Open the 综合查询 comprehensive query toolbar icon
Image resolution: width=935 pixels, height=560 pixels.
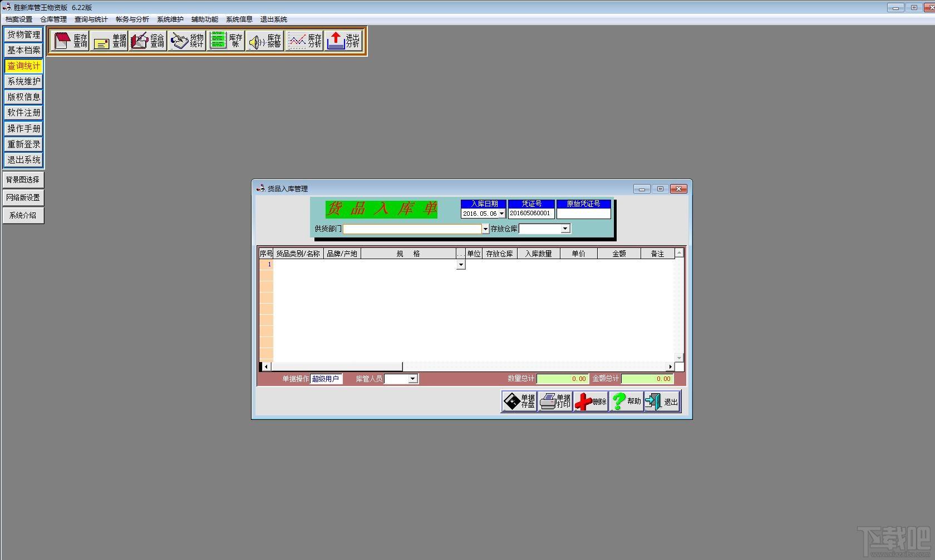click(148, 41)
